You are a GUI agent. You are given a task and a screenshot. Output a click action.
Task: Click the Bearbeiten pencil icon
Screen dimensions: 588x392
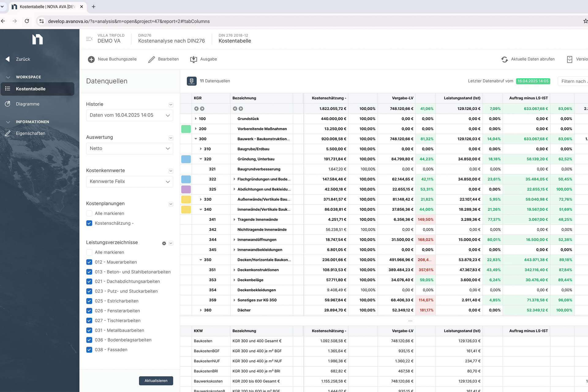(152, 59)
